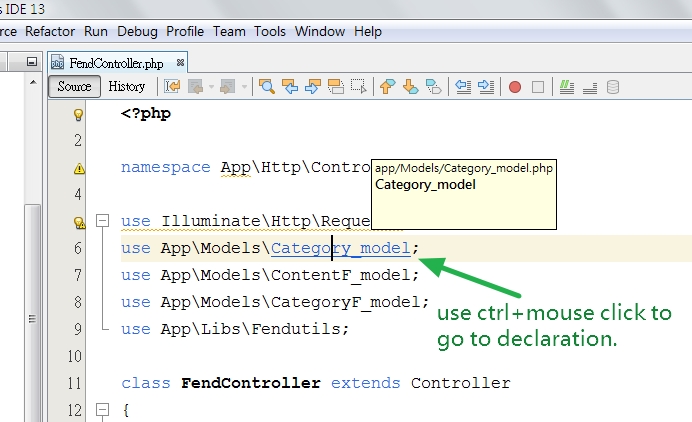Open Forward history dropdown arrow
The height and width of the screenshot is (422, 692).
(x=244, y=87)
